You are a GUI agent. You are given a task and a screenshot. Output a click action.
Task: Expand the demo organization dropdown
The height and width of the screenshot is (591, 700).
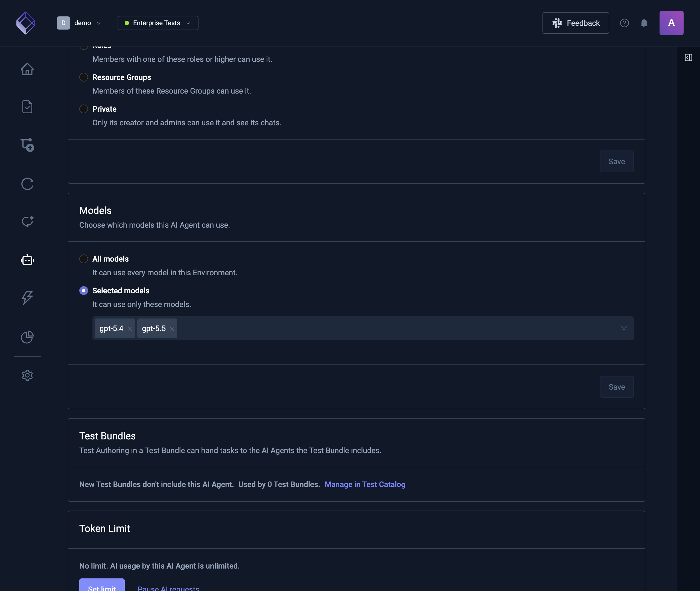pyautogui.click(x=79, y=23)
